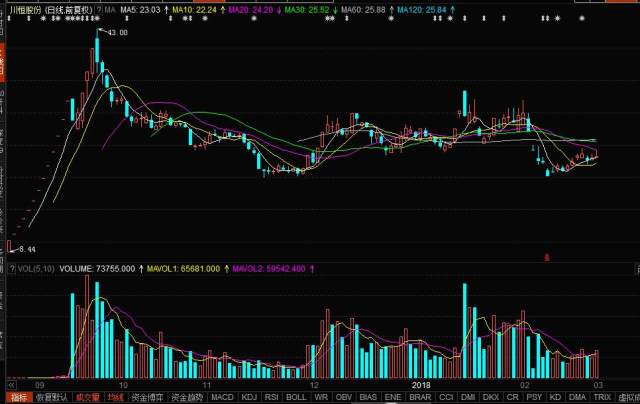Click the low price label 8.44

(x=26, y=248)
